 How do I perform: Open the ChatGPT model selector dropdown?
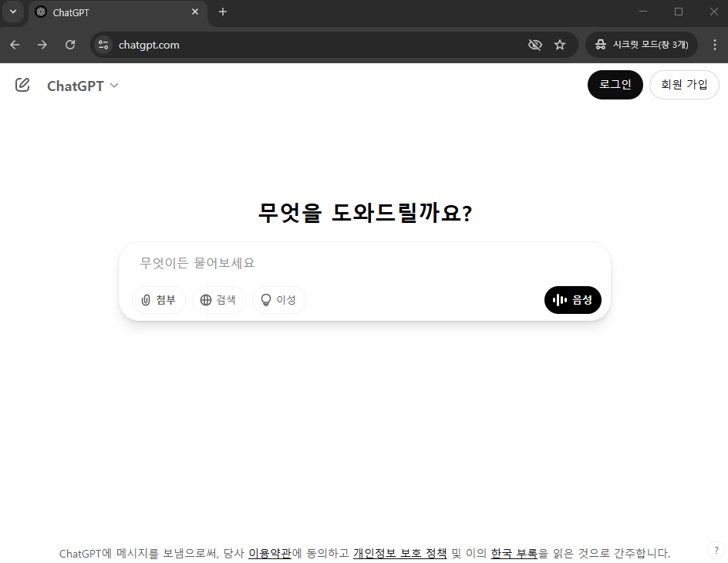click(x=83, y=86)
